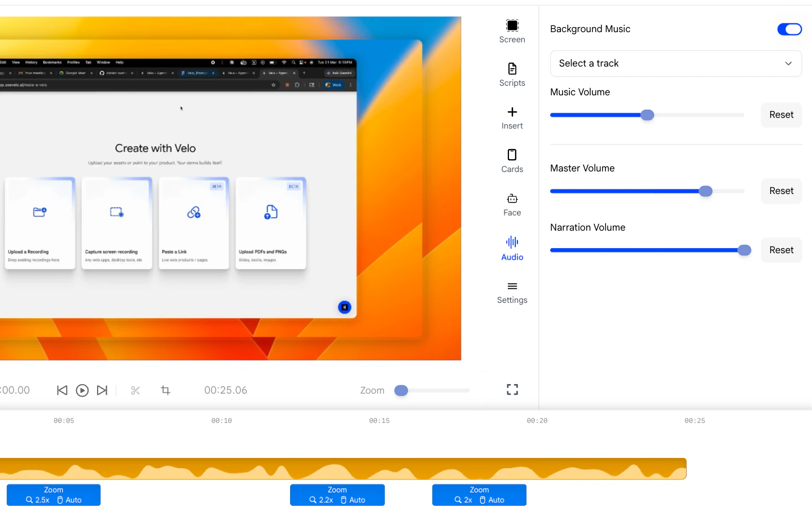Click the 00:25.06 duration readout

pyautogui.click(x=226, y=390)
